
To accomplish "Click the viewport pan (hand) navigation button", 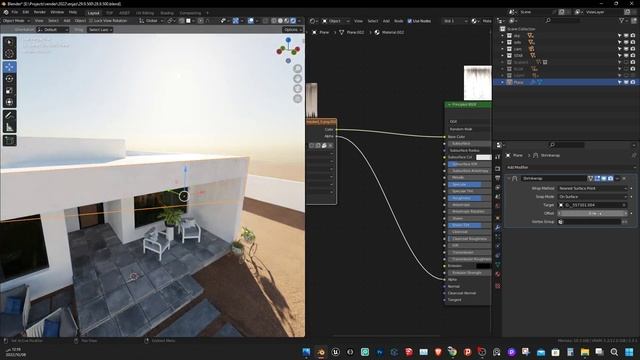I will click(x=298, y=78).
